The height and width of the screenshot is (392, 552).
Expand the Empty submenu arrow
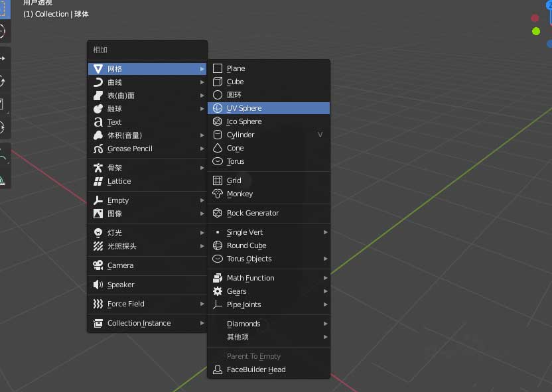tap(202, 200)
